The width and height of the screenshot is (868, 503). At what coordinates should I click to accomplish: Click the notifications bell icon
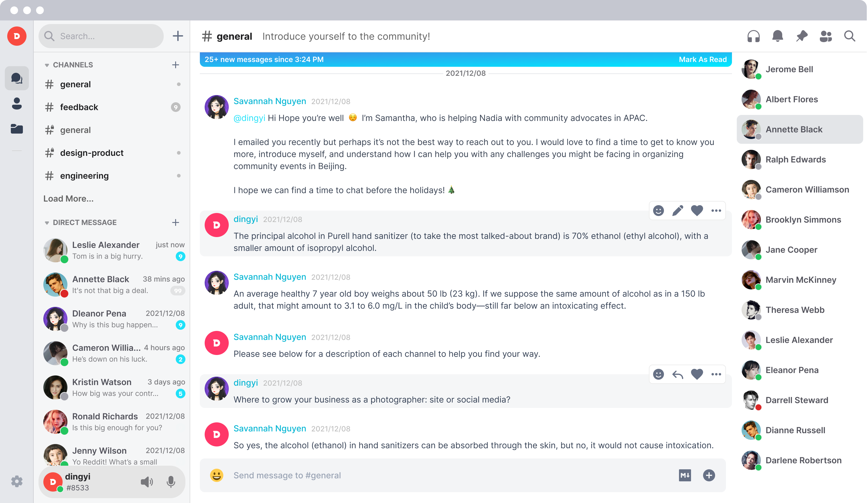[777, 35]
